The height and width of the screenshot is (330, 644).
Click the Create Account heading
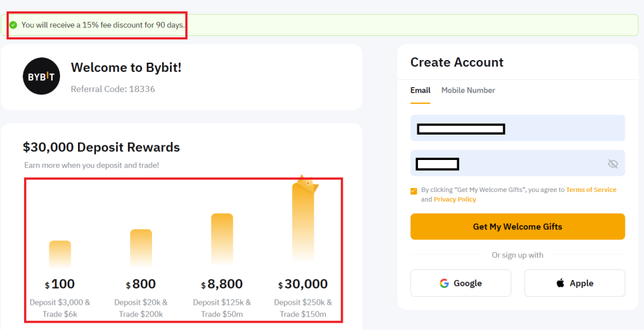[x=457, y=62]
